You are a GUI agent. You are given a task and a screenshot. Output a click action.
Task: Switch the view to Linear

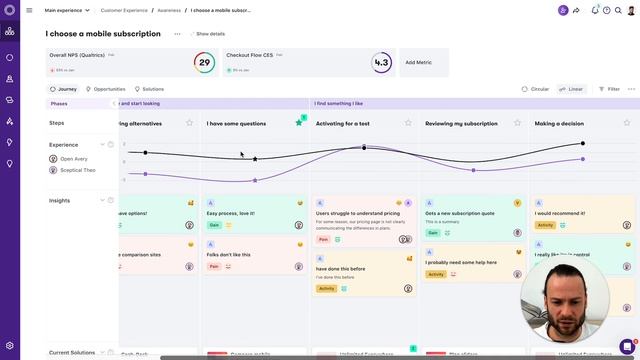[x=571, y=89]
